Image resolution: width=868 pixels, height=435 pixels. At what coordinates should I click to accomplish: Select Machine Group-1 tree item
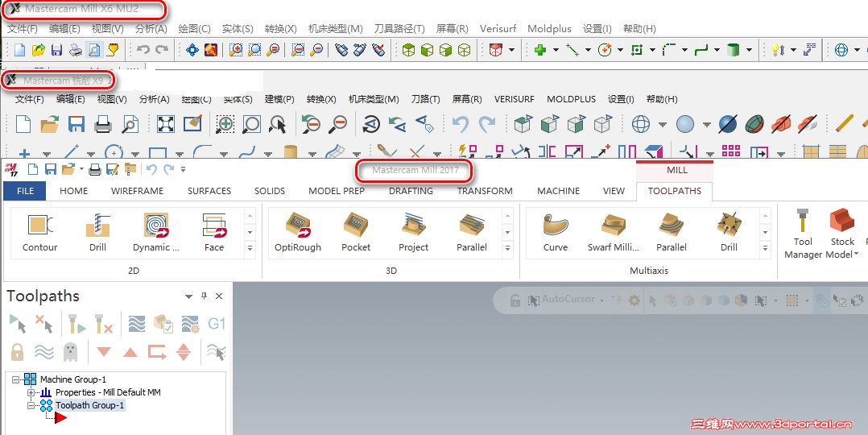(73, 379)
